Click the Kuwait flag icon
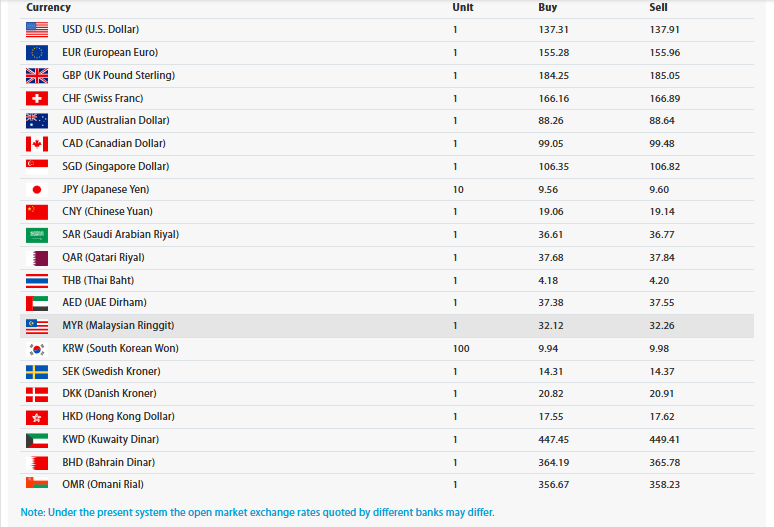Viewport: 774px width, 527px height. (x=37, y=440)
